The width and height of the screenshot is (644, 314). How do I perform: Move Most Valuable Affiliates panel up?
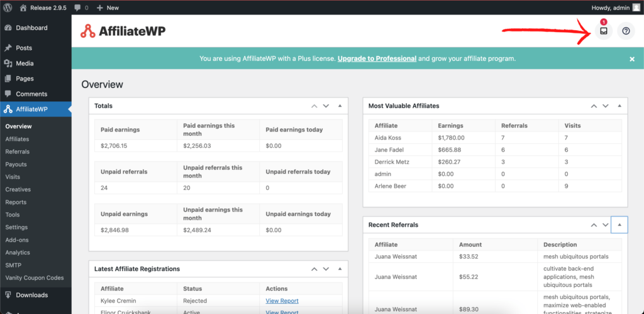(x=594, y=106)
